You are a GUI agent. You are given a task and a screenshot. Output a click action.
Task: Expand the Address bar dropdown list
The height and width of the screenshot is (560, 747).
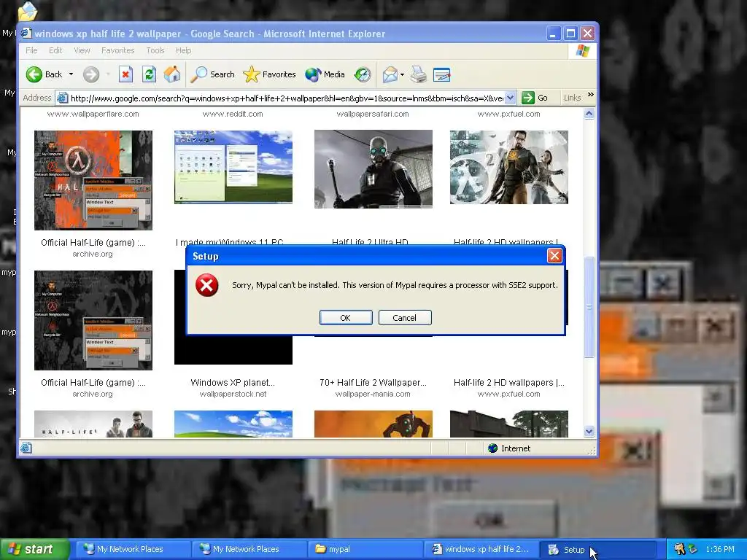click(x=510, y=98)
